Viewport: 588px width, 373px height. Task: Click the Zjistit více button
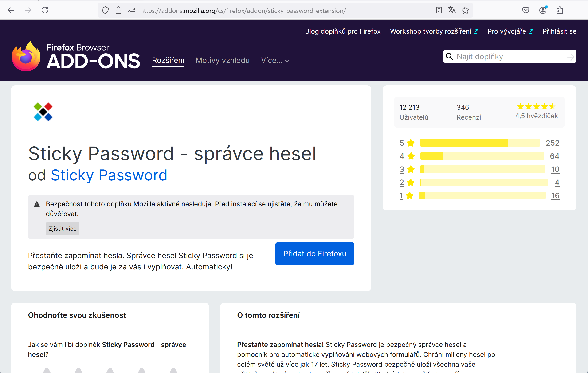pyautogui.click(x=63, y=229)
